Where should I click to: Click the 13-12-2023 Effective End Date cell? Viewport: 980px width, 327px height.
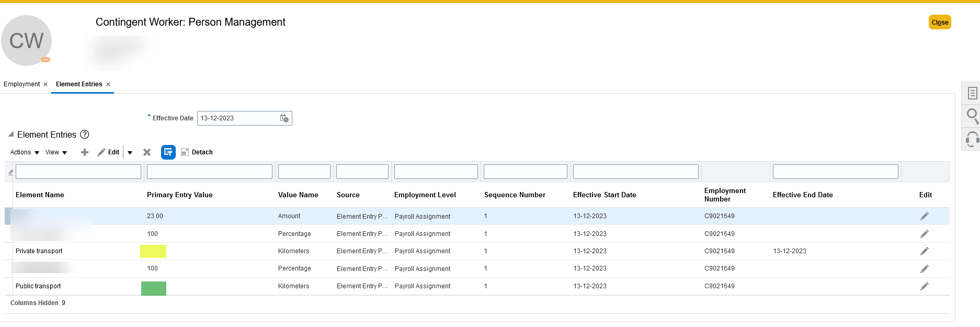790,251
